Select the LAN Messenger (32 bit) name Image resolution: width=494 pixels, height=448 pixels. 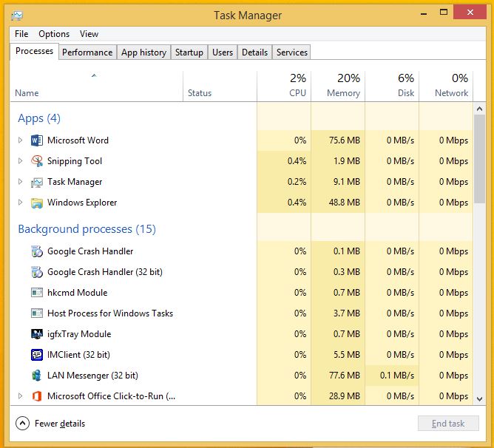(92, 376)
